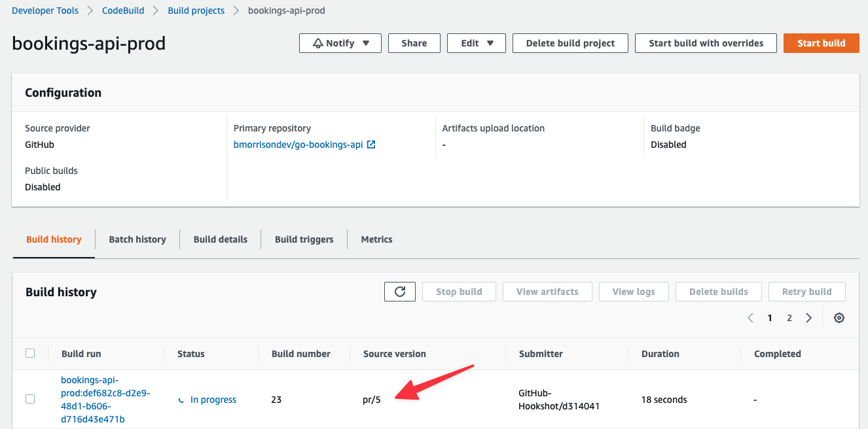This screenshot has height=429, width=868.
Task: Open Build projects breadcrumb link
Action: pyautogui.click(x=196, y=10)
